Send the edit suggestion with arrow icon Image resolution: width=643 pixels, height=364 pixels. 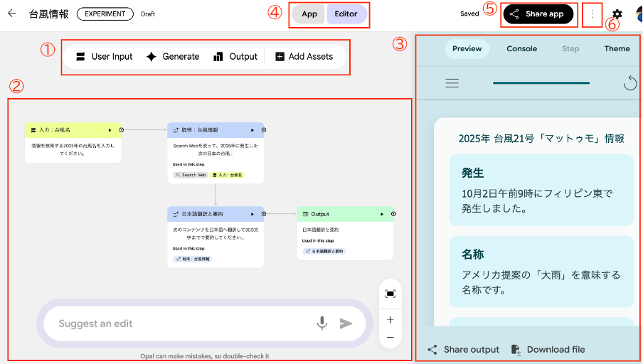click(x=346, y=323)
